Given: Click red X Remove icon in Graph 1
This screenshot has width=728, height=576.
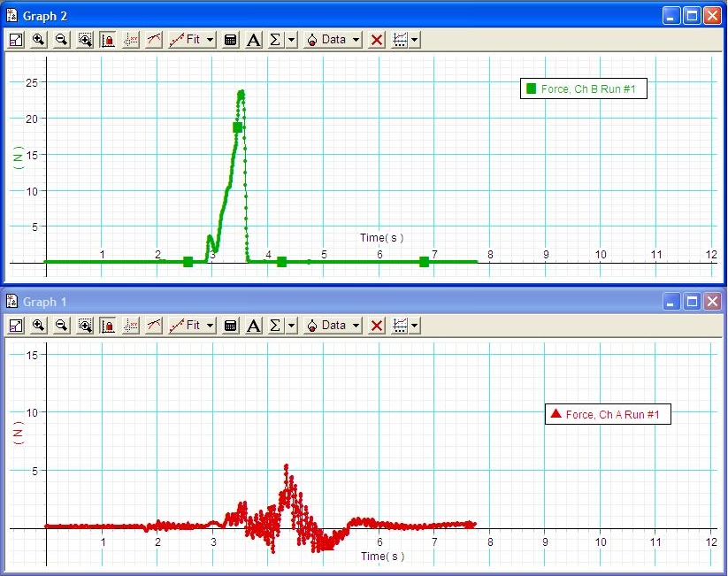Looking at the screenshot, I should pos(377,326).
